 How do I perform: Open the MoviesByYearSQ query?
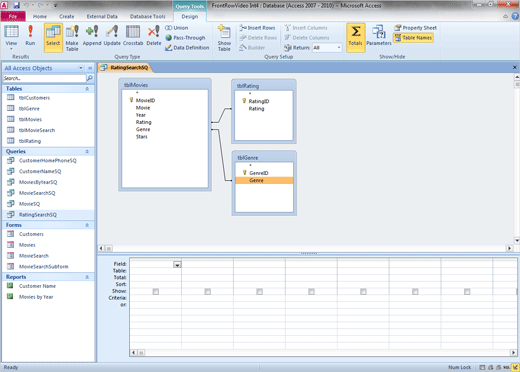coord(38,182)
